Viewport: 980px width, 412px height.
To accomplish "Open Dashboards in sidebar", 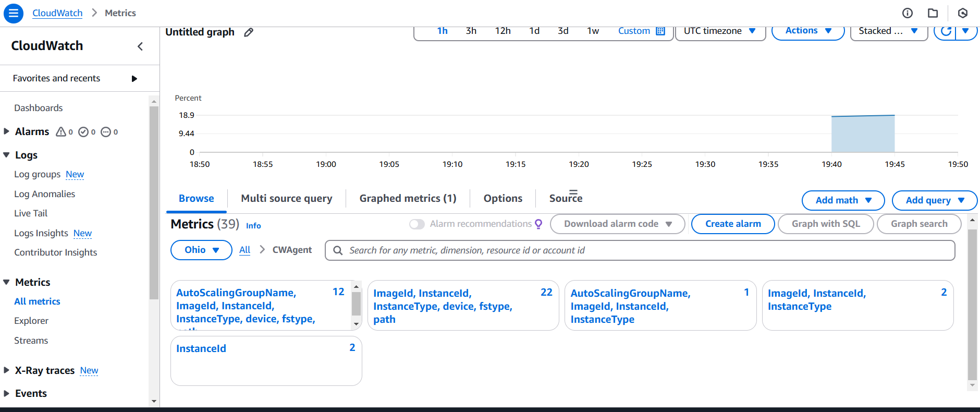I will [x=39, y=108].
